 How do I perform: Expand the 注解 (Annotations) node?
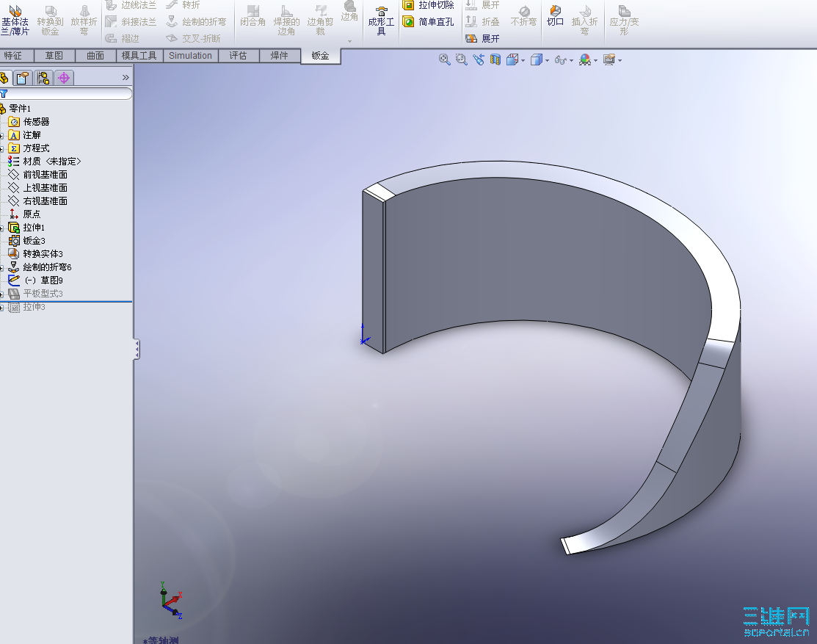pos(1,136)
